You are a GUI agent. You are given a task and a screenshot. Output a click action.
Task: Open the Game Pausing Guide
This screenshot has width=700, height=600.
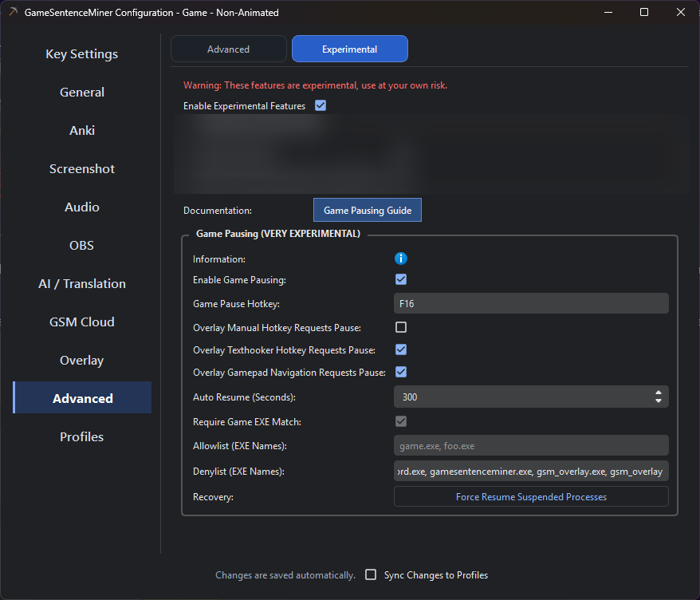pyautogui.click(x=368, y=210)
